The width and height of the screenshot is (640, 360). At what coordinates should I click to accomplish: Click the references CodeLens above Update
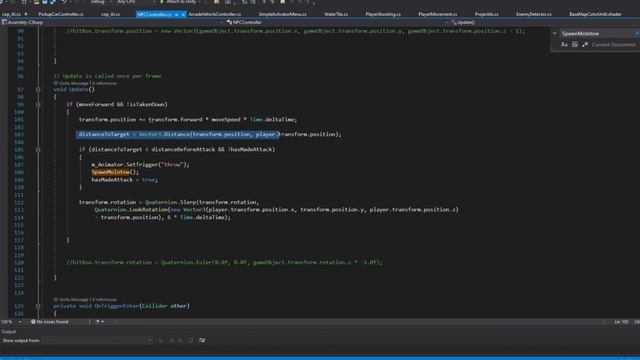click(x=104, y=83)
